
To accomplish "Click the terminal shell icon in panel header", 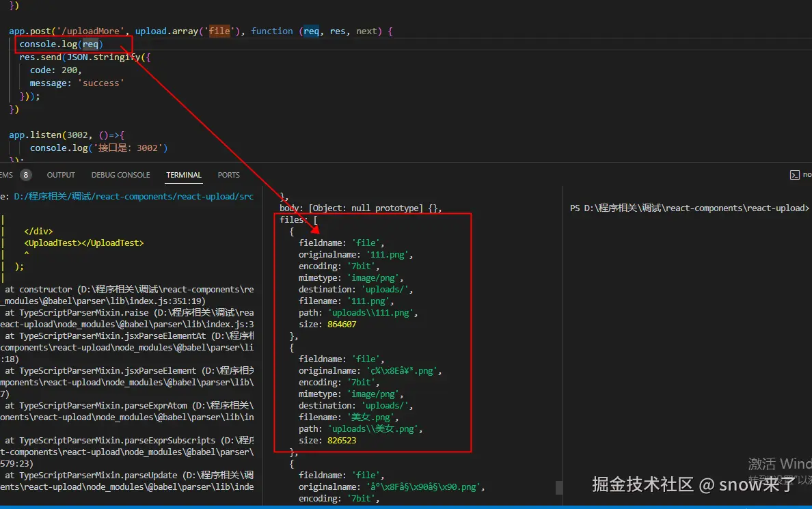I will coord(794,175).
